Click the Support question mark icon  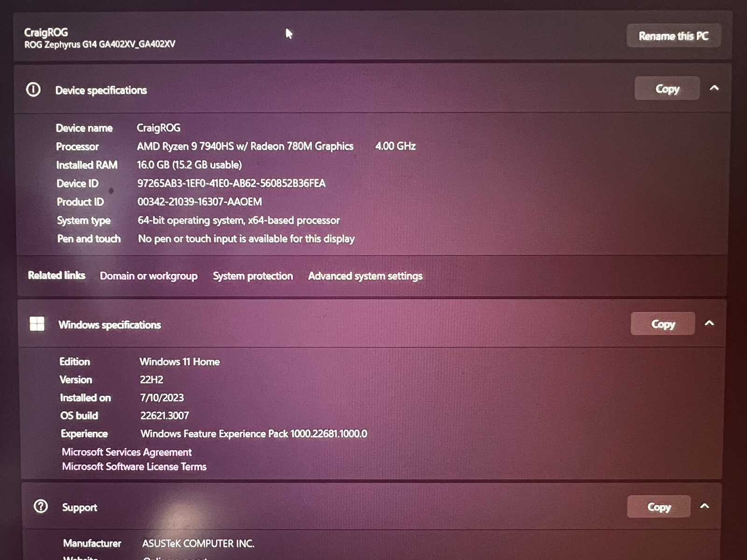41,506
